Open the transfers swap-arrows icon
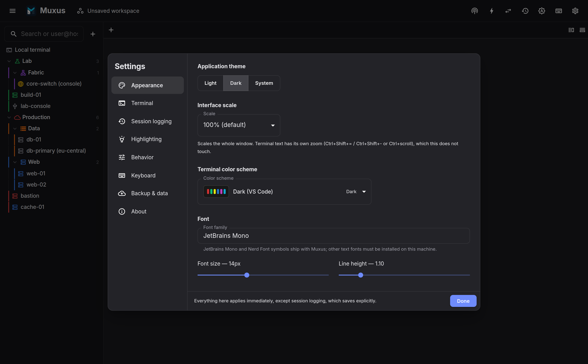 click(508, 11)
